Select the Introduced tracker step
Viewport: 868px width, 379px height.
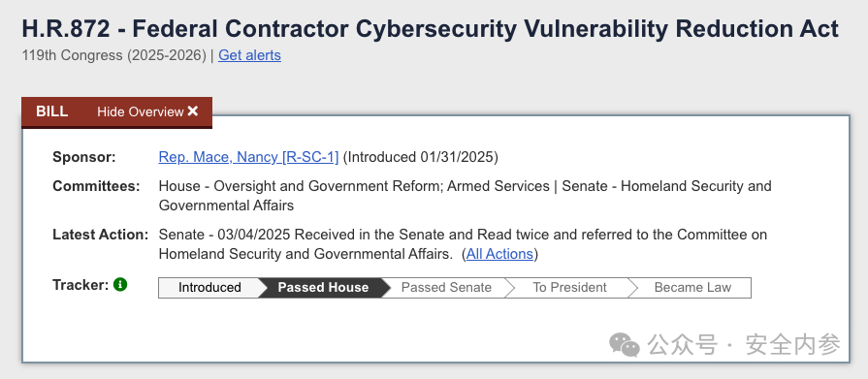pos(209,288)
